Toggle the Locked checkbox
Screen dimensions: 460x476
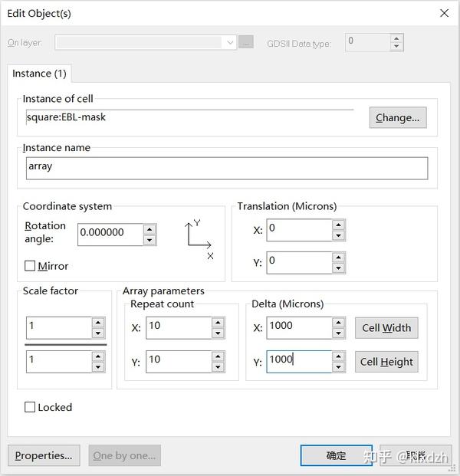(x=31, y=407)
